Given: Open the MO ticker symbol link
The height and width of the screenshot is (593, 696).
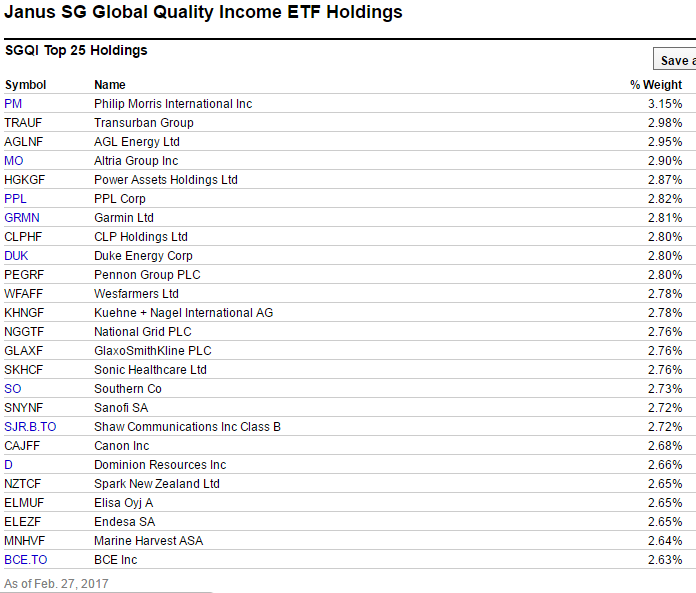Looking at the screenshot, I should (x=14, y=161).
